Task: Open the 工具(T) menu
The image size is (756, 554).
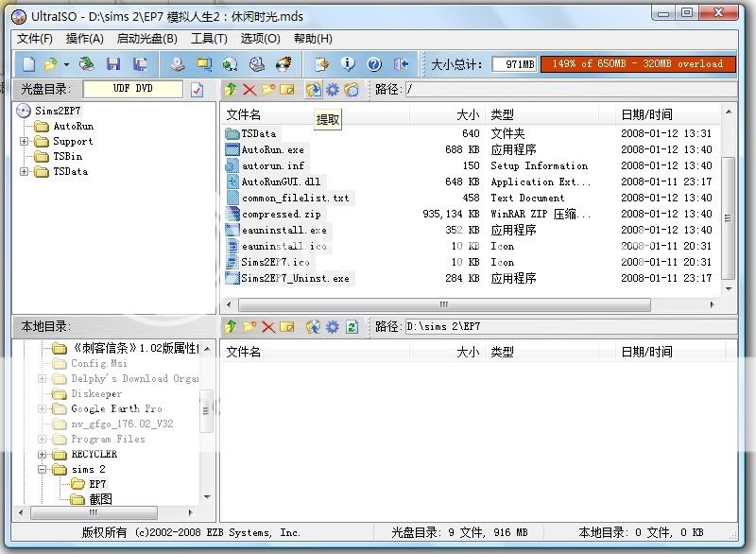Action: click(x=209, y=39)
